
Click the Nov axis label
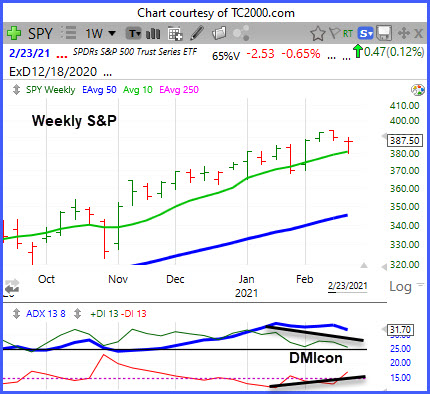tap(118, 279)
